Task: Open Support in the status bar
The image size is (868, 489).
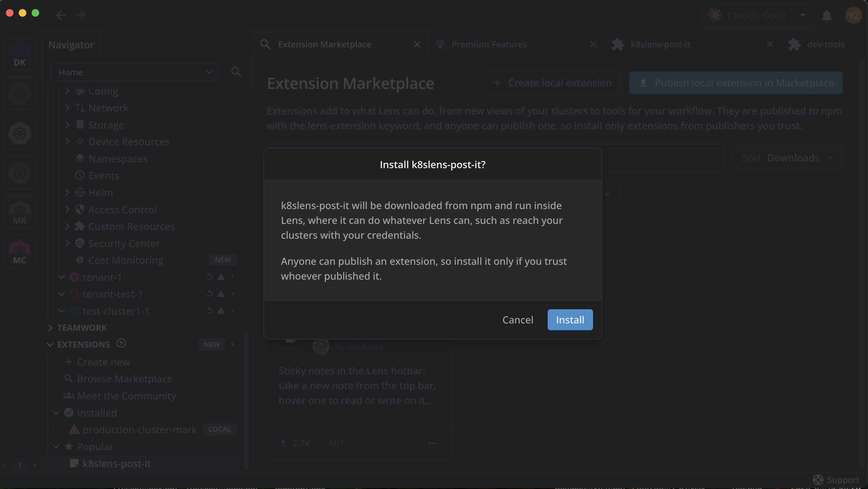Action: coord(836,480)
